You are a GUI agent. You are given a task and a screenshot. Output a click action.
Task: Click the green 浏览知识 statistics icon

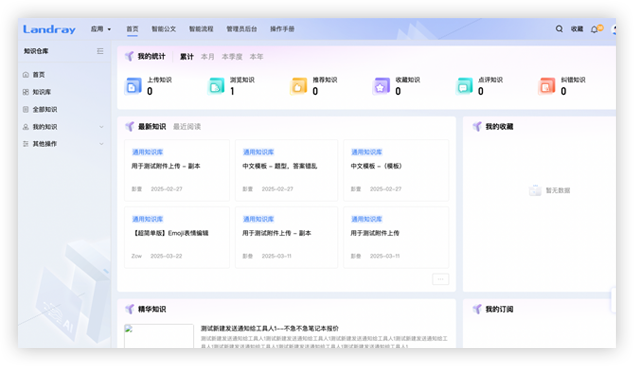(216, 86)
